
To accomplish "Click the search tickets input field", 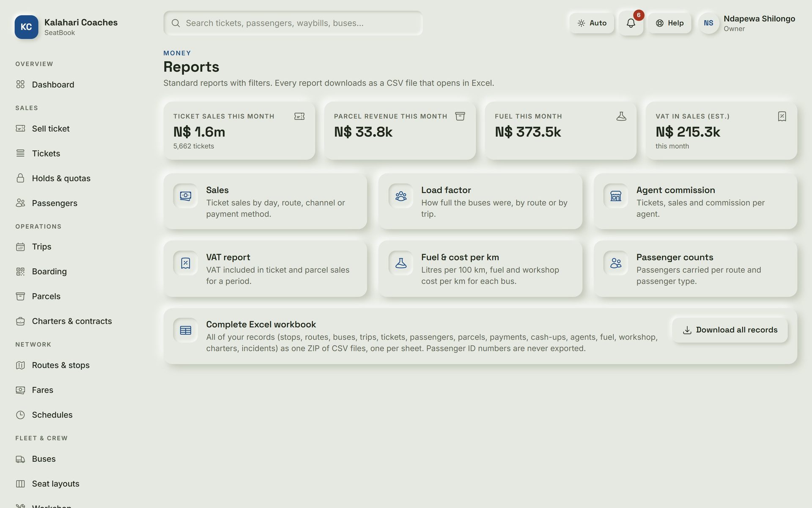I will click(x=293, y=23).
